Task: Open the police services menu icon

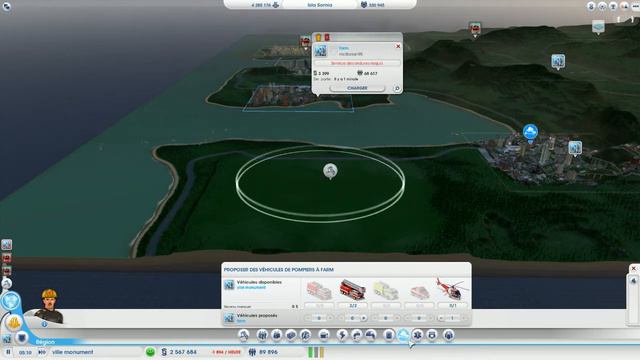Action: tap(432, 336)
